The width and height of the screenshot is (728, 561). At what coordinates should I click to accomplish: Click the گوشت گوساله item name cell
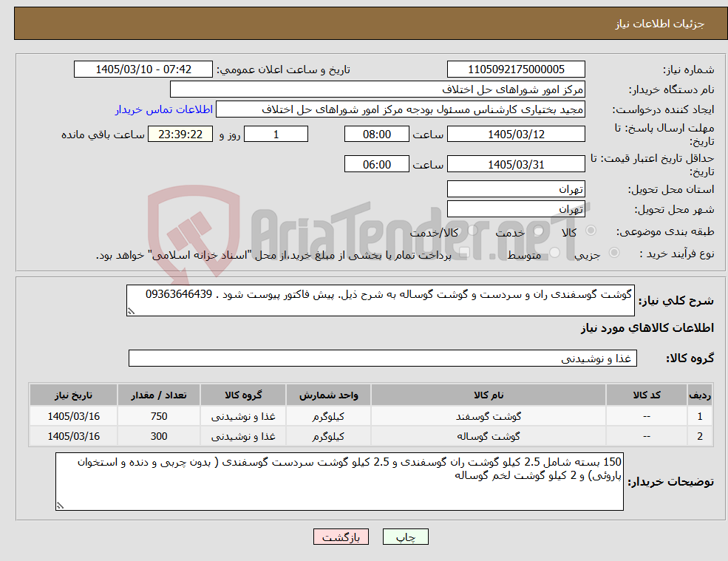tap(489, 437)
